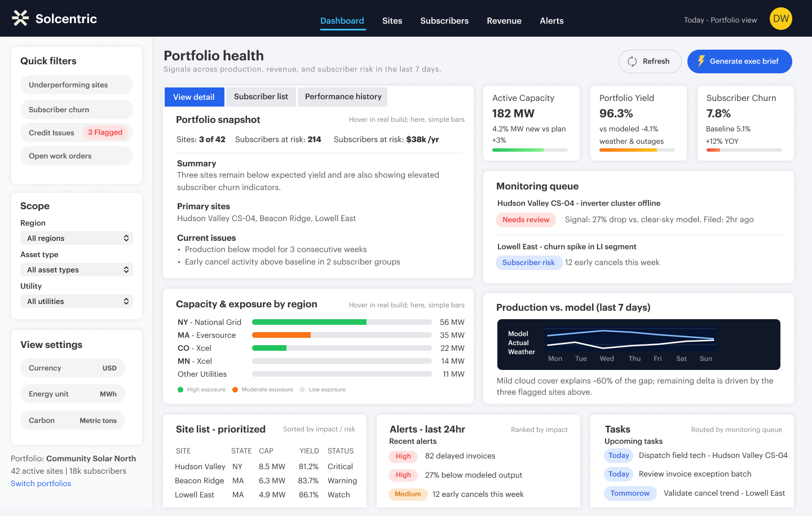Click the Solcentric logo icon
812x516 pixels.
tap(20, 19)
